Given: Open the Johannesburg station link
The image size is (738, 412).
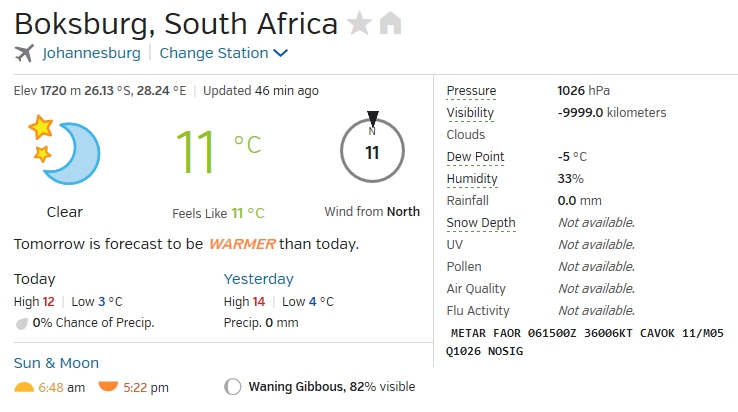Looking at the screenshot, I should 92,53.
